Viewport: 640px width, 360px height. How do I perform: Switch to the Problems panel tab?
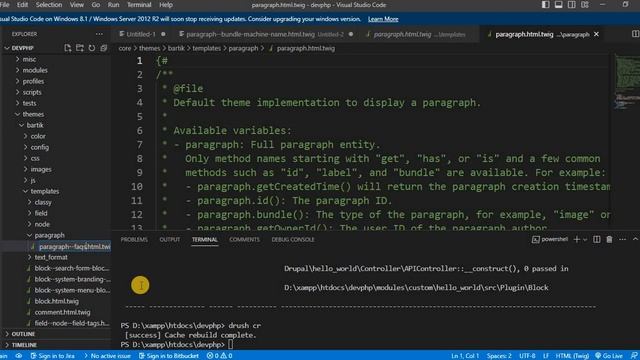[x=134, y=240]
